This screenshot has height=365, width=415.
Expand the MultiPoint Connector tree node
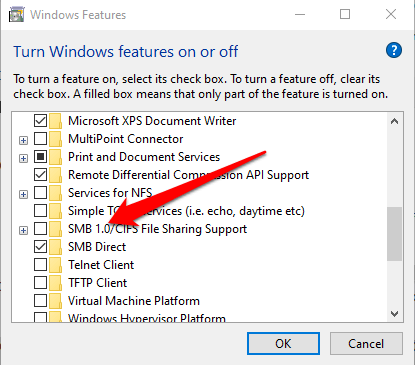pos(23,140)
